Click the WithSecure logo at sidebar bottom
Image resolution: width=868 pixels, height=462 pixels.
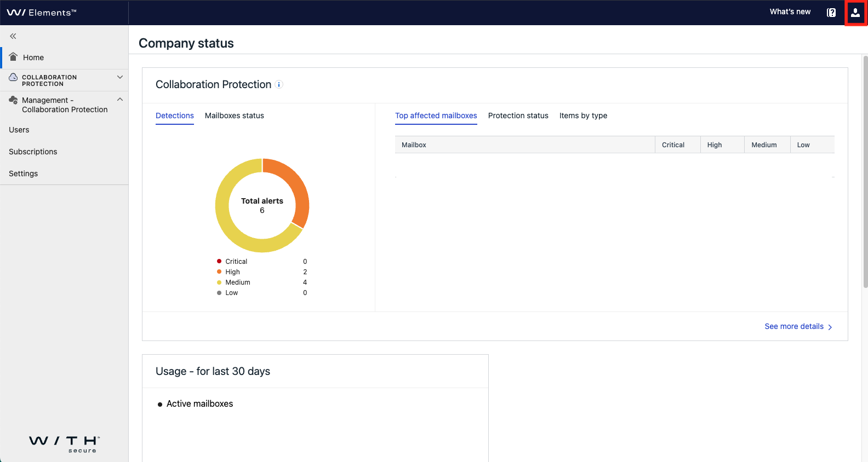coord(65,444)
